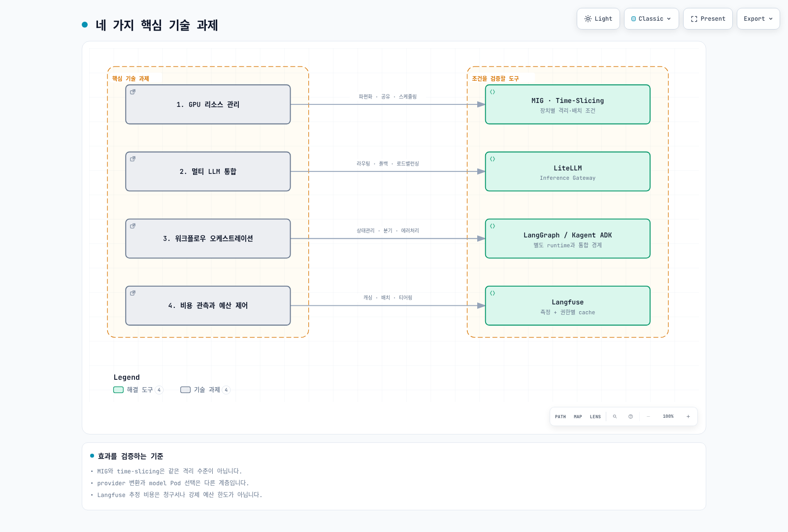Toggle the 기술 과제 legend filter

tap(205, 390)
